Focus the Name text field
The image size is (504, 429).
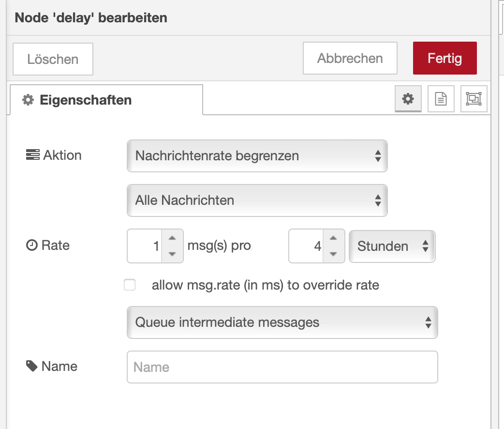tap(282, 367)
